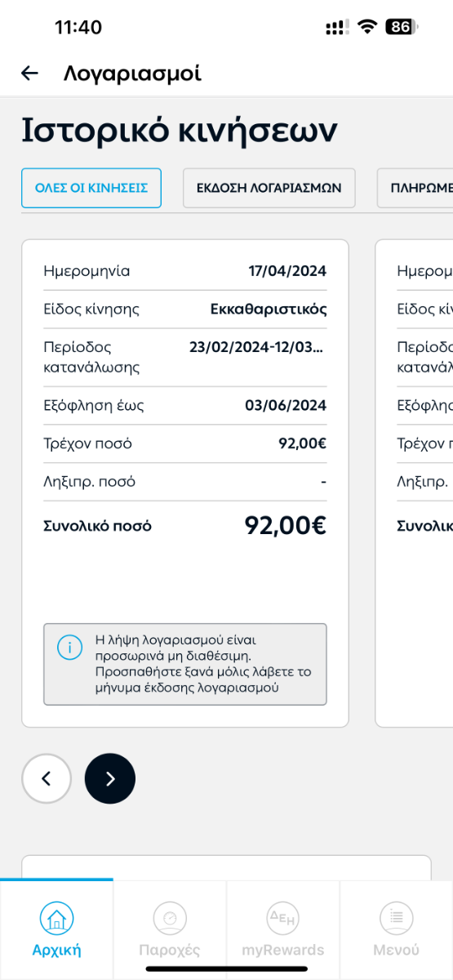453x980 pixels.
Task: Tap the bill download unavailable notice box
Action: click(x=185, y=664)
